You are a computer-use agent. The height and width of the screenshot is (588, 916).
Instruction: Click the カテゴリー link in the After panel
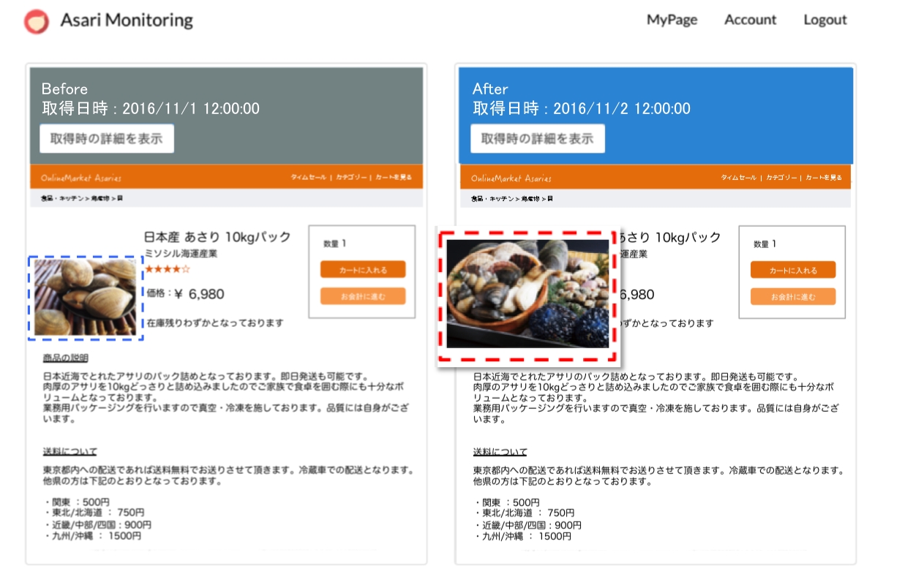(x=781, y=178)
